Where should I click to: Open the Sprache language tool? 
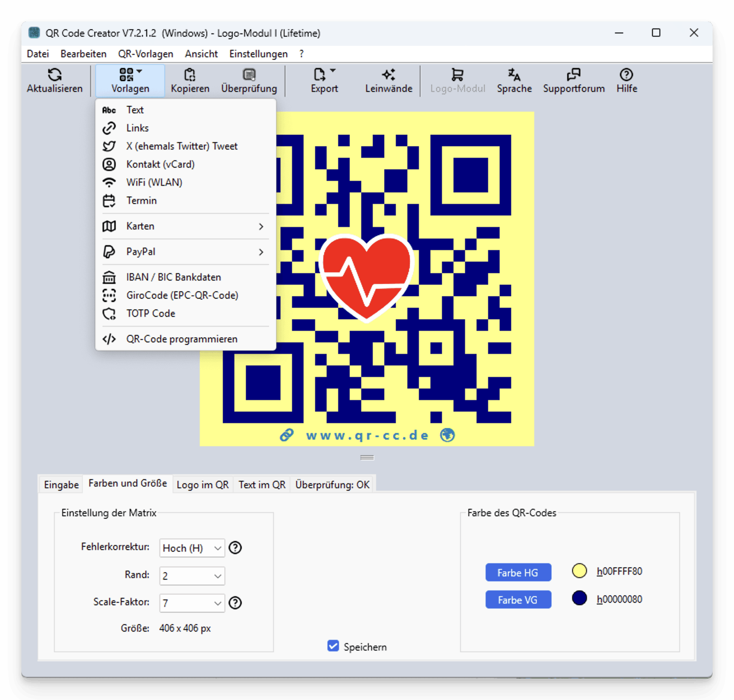click(514, 81)
